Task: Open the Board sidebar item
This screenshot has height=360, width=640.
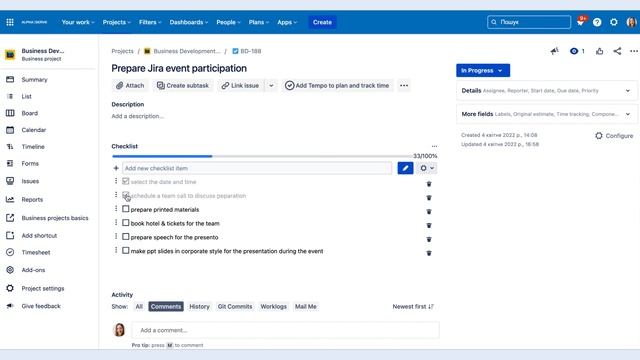Action: tap(29, 113)
